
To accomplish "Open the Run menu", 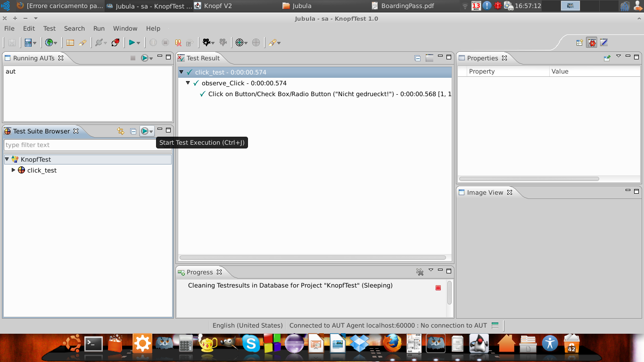I will [x=99, y=28].
